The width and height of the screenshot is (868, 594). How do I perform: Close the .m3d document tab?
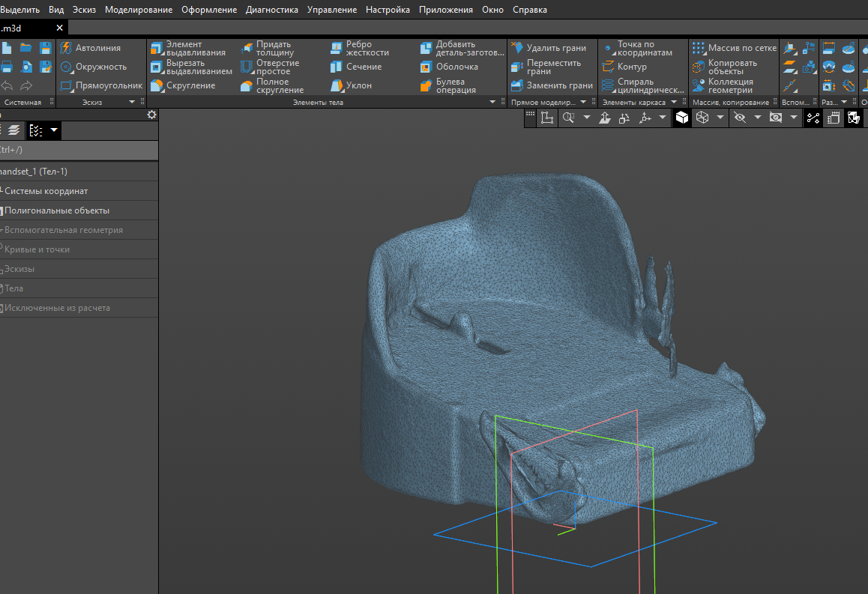click(x=60, y=28)
